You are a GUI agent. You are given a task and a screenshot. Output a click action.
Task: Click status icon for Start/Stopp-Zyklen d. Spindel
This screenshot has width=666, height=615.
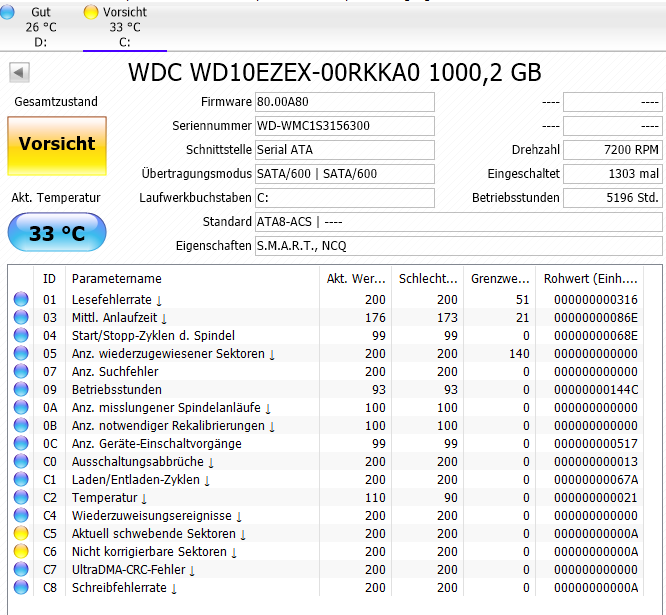click(21, 335)
